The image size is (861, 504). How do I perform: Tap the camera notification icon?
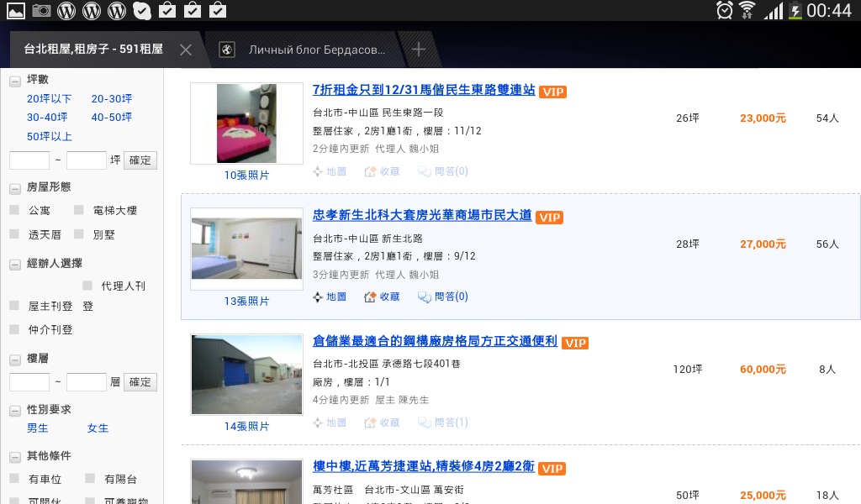41,10
